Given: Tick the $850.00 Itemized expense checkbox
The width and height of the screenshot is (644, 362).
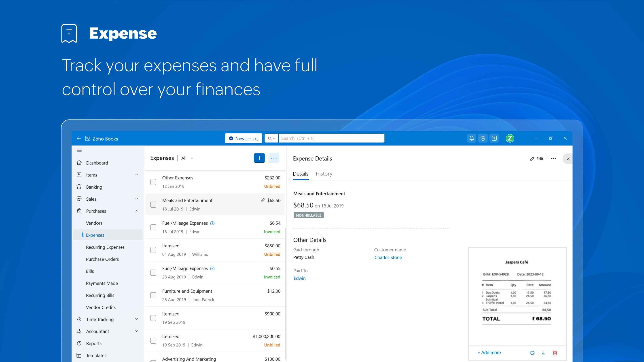Looking at the screenshot, I should pyautogui.click(x=153, y=250).
